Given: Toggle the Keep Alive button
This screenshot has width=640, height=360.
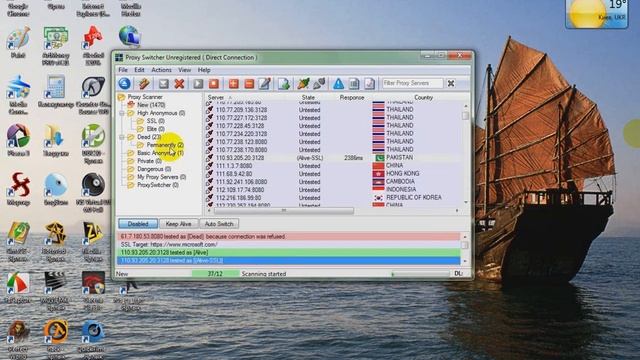Looking at the screenshot, I should [178, 224].
